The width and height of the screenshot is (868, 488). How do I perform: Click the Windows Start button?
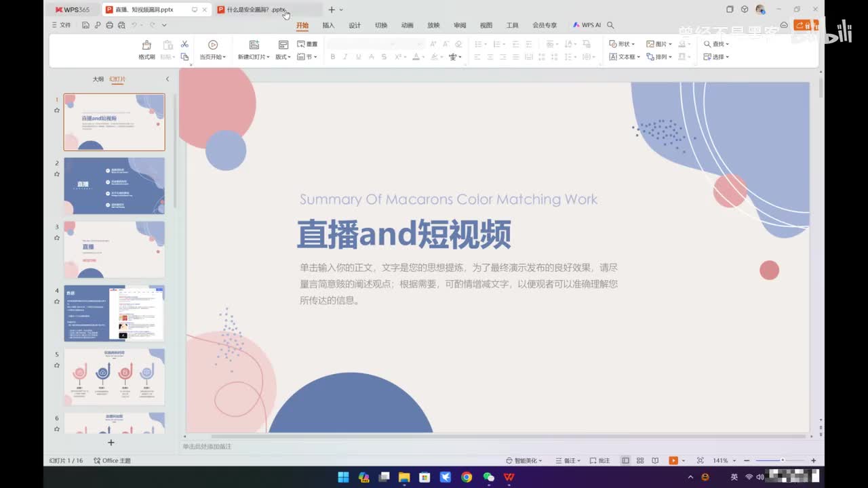[343, 477]
